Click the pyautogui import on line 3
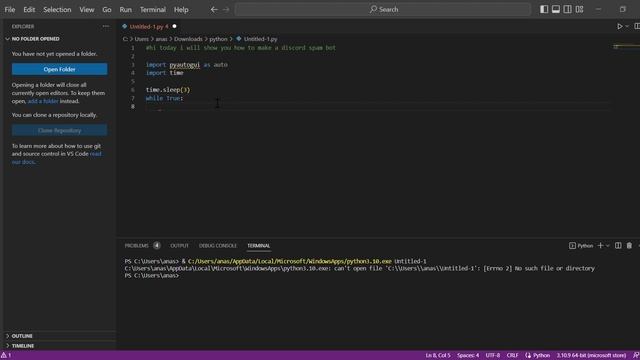Viewport: 640px width, 360px height. tap(184, 64)
